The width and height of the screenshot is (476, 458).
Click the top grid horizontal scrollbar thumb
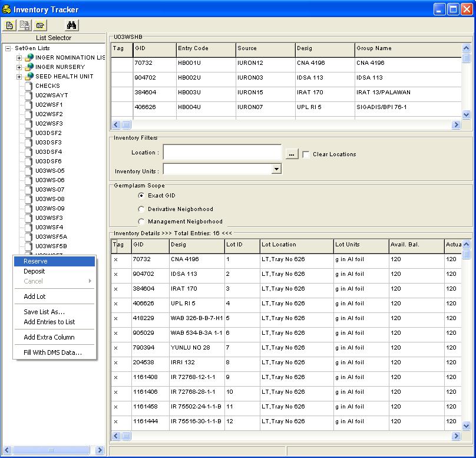(x=126, y=125)
